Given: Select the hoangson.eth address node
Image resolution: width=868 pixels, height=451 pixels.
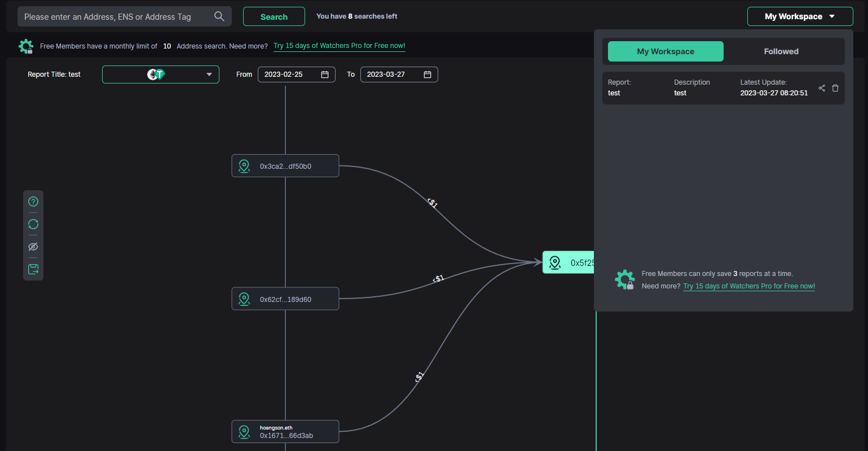Looking at the screenshot, I should click(x=285, y=432).
